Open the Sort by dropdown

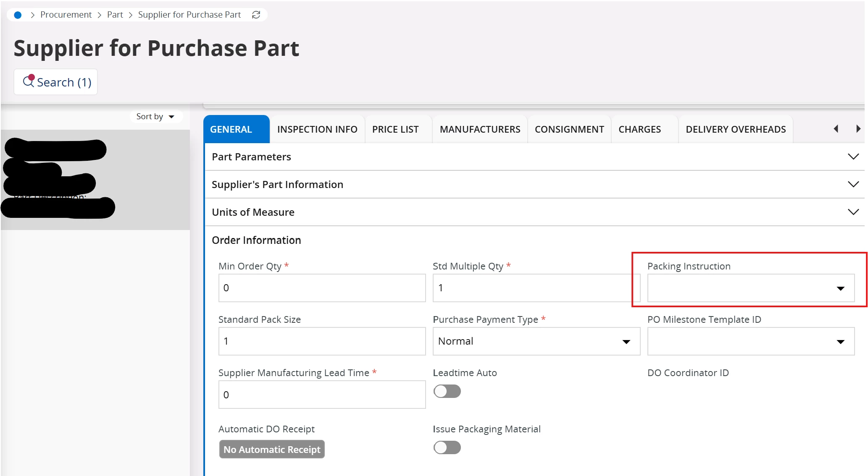tap(155, 117)
